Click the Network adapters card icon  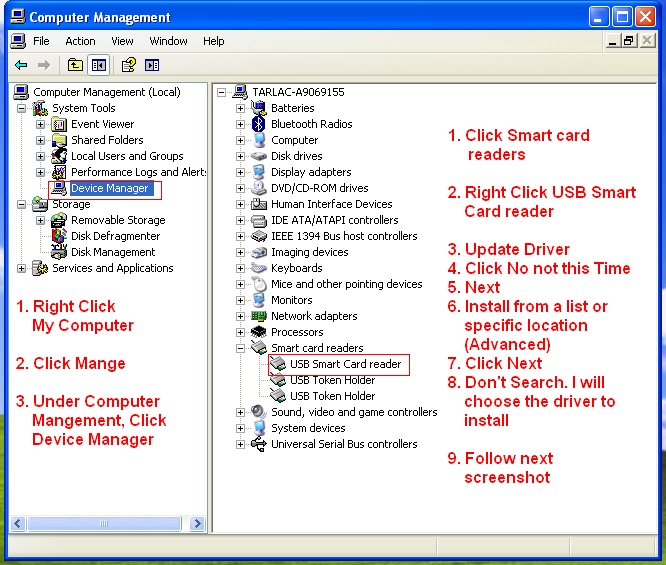pyautogui.click(x=259, y=316)
